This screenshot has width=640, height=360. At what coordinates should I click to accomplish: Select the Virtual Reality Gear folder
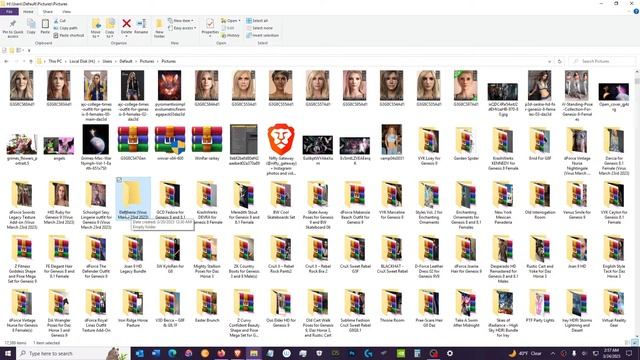pos(614,308)
